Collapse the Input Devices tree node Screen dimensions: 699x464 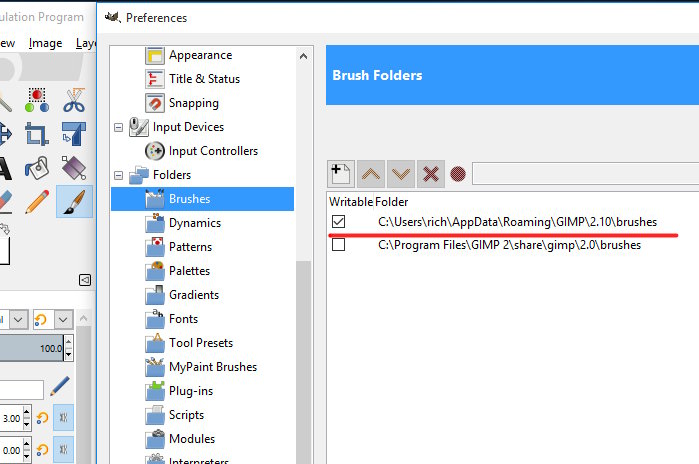[119, 127]
